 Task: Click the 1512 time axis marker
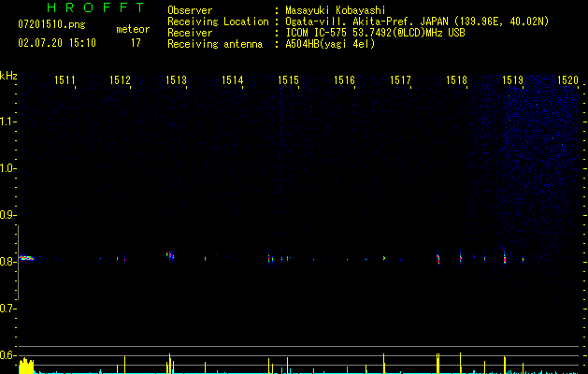pyautogui.click(x=120, y=80)
